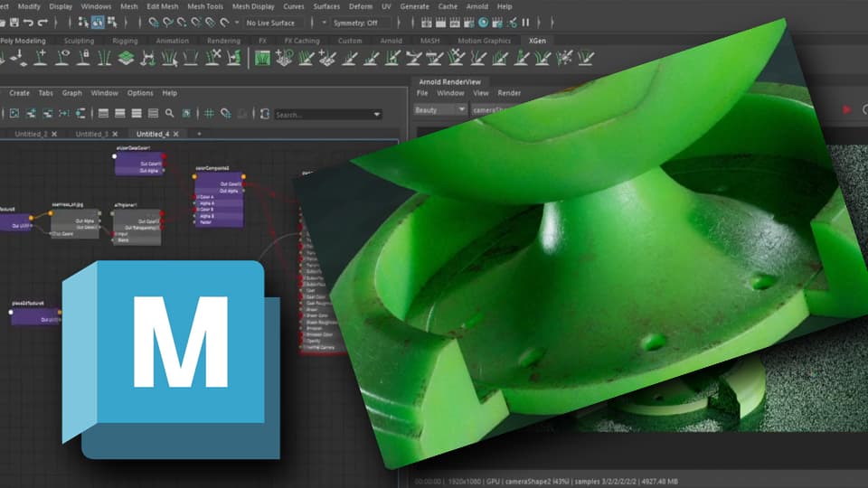Open the Symmetry: Off dropdown
Image resolution: width=868 pixels, height=488 pixels.
(361, 23)
